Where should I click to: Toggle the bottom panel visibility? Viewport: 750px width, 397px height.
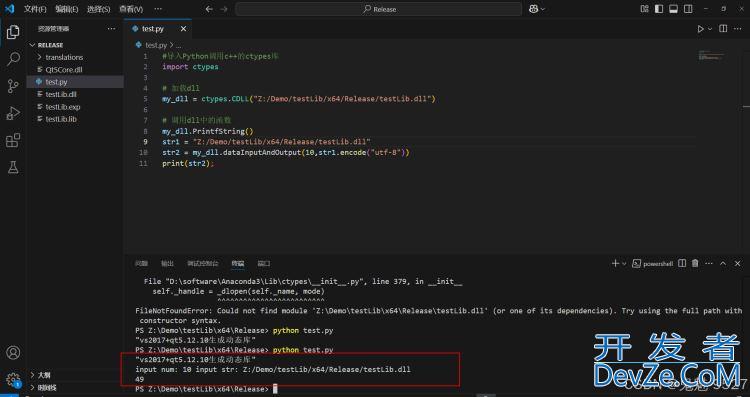pyautogui.click(x=673, y=9)
